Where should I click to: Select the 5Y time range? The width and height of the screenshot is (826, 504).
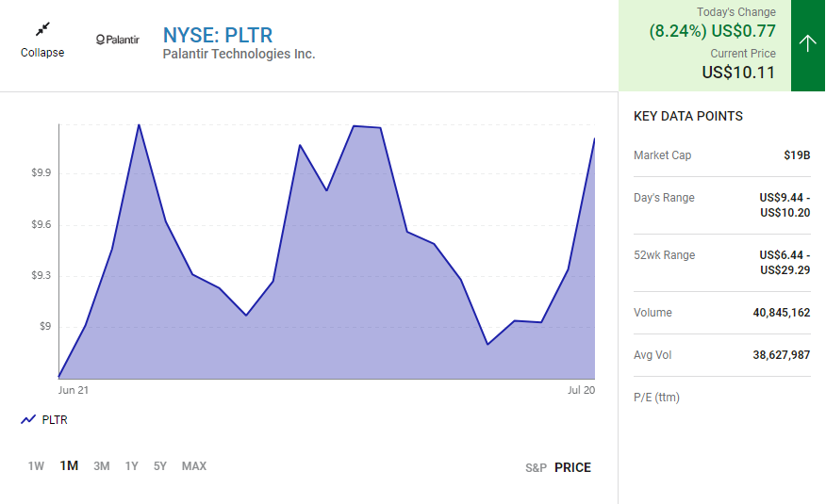160,466
